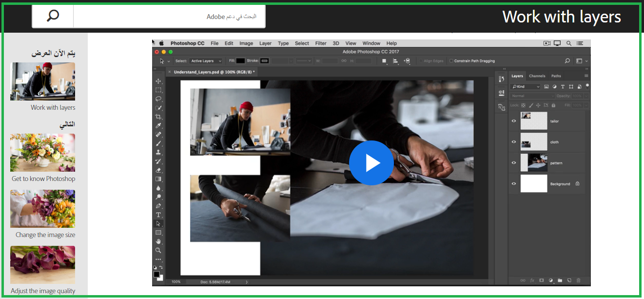Choose the Eyedropper tool

tap(158, 126)
